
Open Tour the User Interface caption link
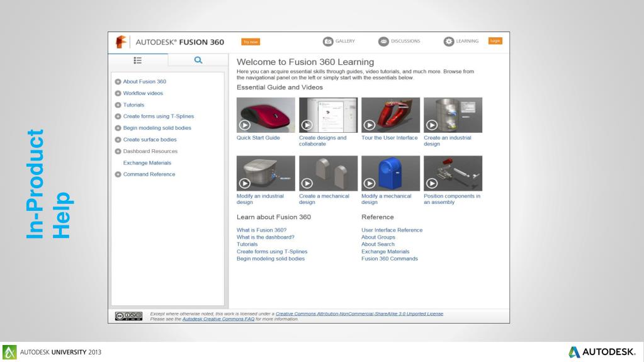coord(389,138)
